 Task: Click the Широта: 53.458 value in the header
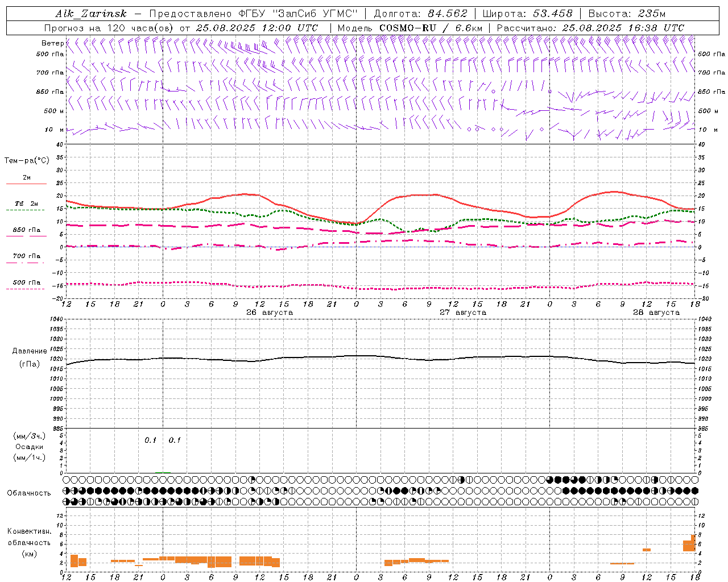pos(527,14)
